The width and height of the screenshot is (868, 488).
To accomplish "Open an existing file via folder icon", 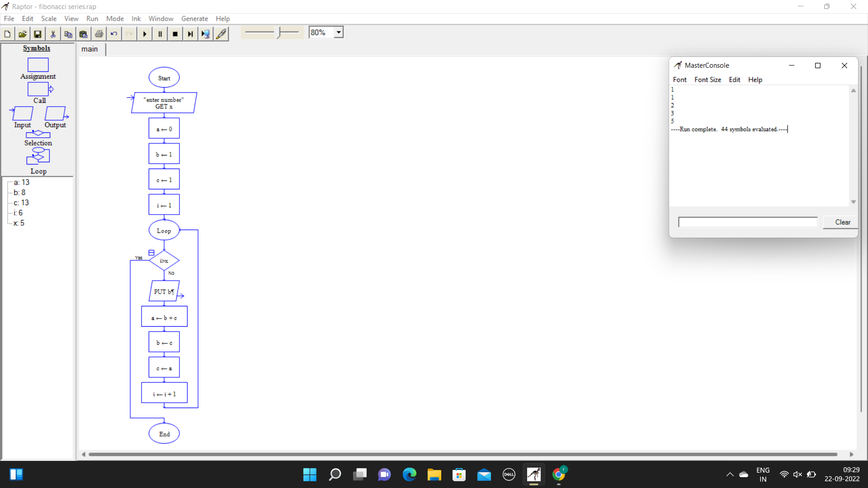I will [x=23, y=34].
